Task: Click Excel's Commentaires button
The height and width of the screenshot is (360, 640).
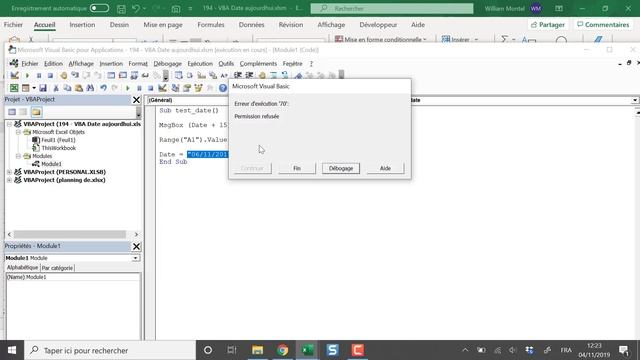Action: [603, 25]
